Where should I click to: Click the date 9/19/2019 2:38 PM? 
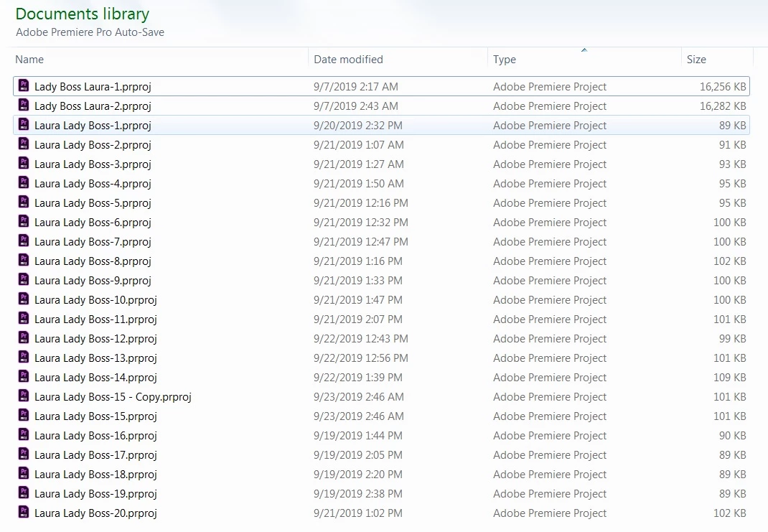[x=358, y=494]
